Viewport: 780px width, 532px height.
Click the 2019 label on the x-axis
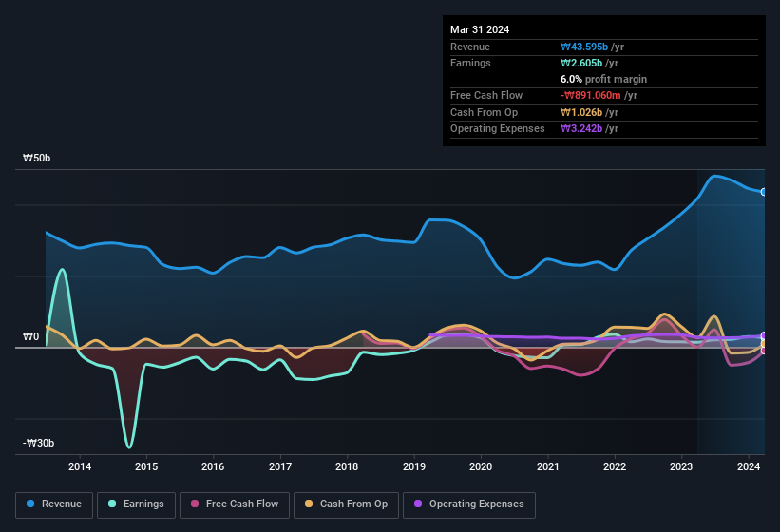point(414,466)
